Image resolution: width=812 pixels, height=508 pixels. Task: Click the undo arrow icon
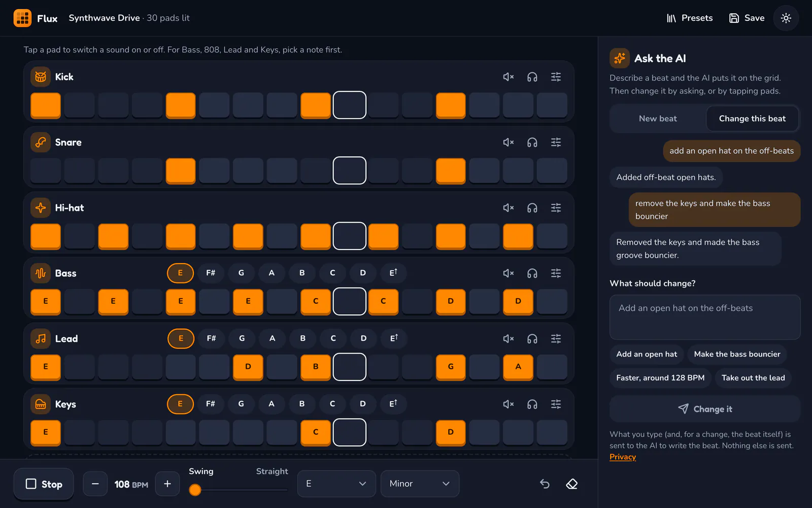(545, 484)
